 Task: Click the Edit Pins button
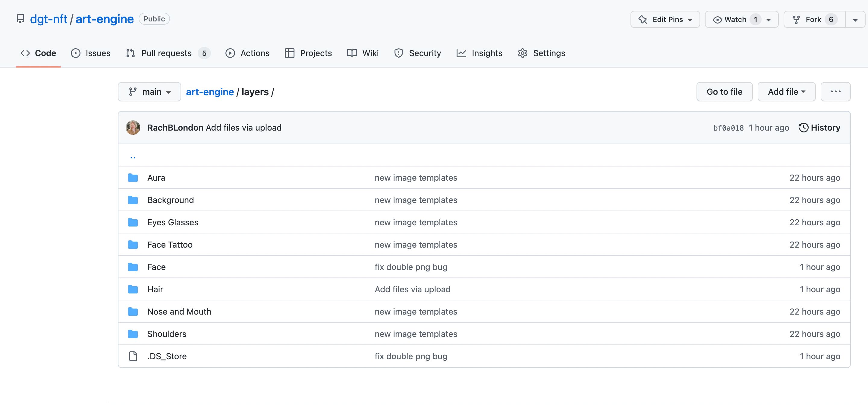(x=664, y=19)
